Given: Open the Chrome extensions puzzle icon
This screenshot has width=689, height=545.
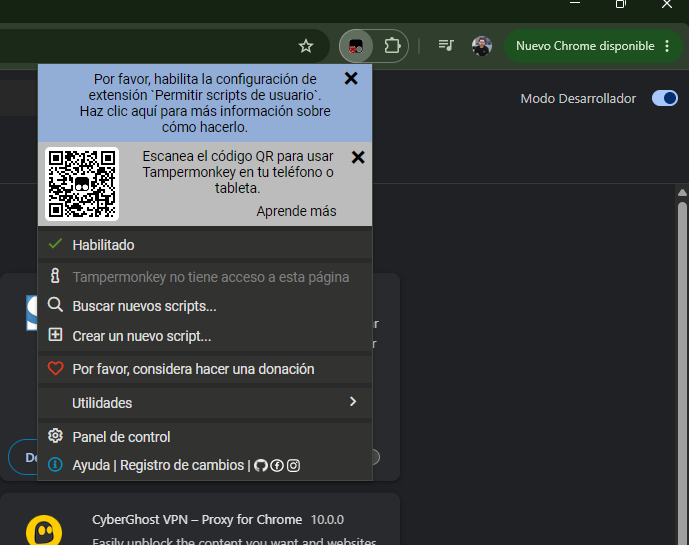Looking at the screenshot, I should coord(392,46).
